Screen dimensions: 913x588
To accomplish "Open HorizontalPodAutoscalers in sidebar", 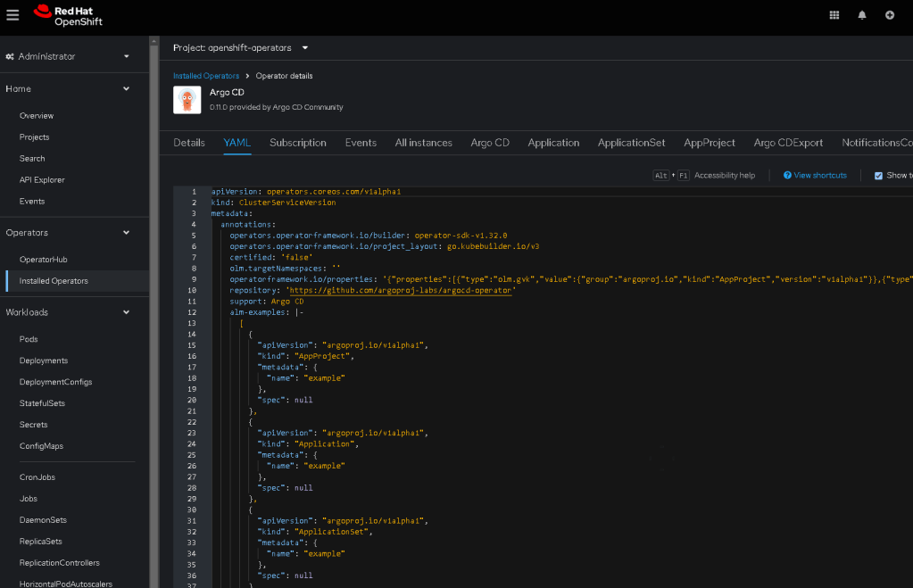I will point(66,584).
